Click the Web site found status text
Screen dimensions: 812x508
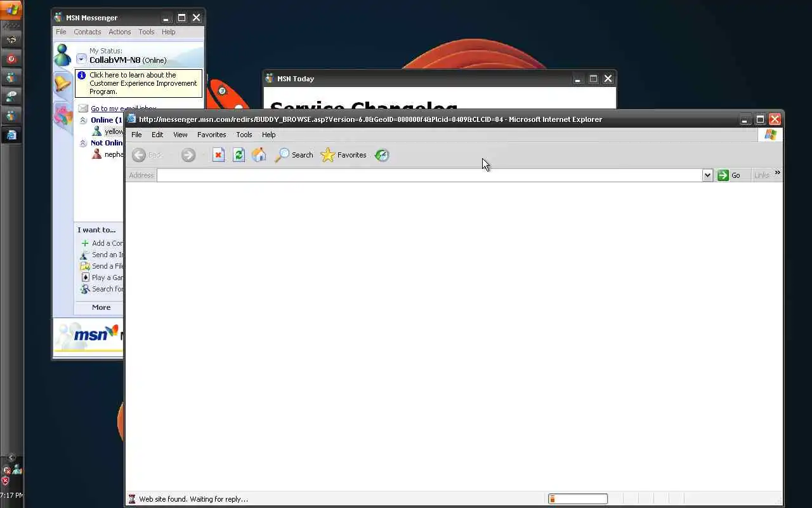click(x=193, y=499)
